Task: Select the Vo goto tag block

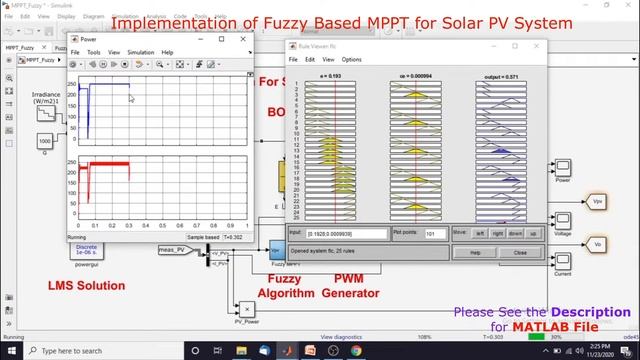Action: [596, 244]
